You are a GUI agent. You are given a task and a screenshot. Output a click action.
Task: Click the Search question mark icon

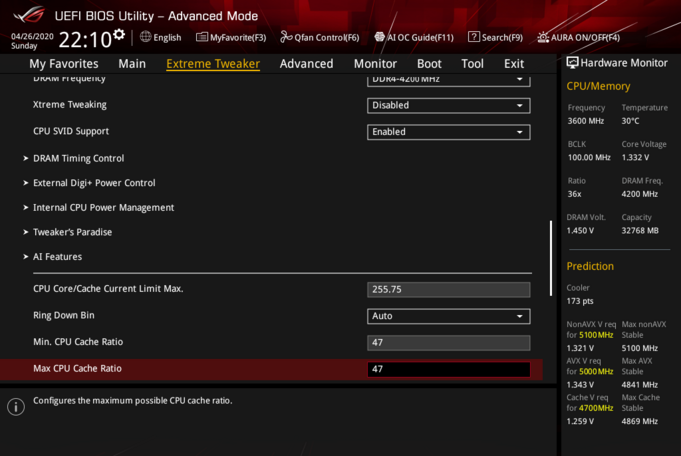pyautogui.click(x=474, y=37)
